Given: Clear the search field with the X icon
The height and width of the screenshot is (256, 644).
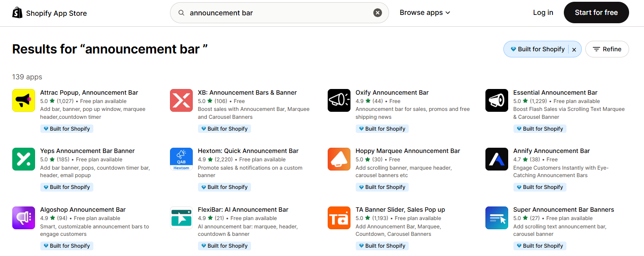Looking at the screenshot, I should point(378,13).
